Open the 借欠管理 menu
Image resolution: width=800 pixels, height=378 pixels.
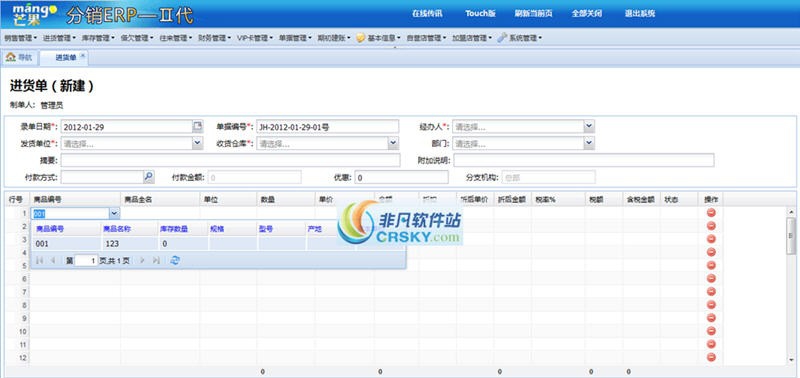[x=137, y=38]
